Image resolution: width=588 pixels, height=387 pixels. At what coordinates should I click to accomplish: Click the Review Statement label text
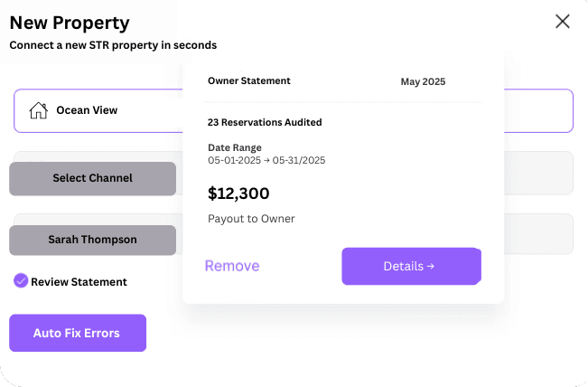coord(79,282)
